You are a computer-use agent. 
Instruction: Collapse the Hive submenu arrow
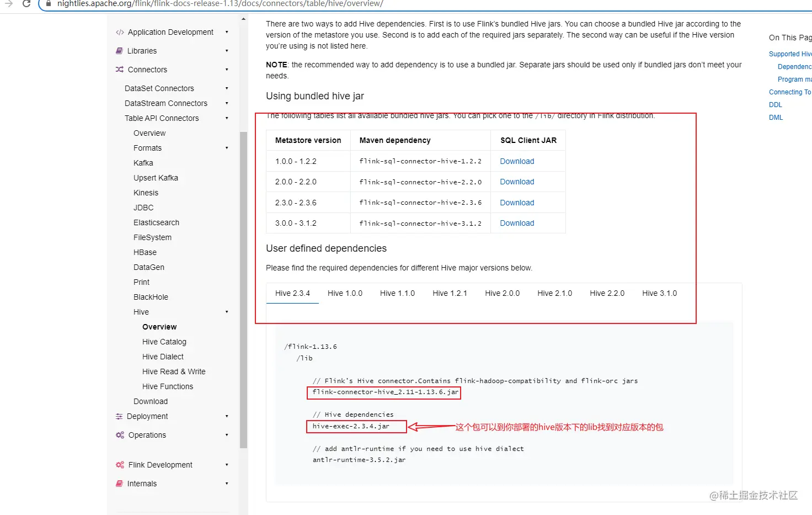coord(227,312)
